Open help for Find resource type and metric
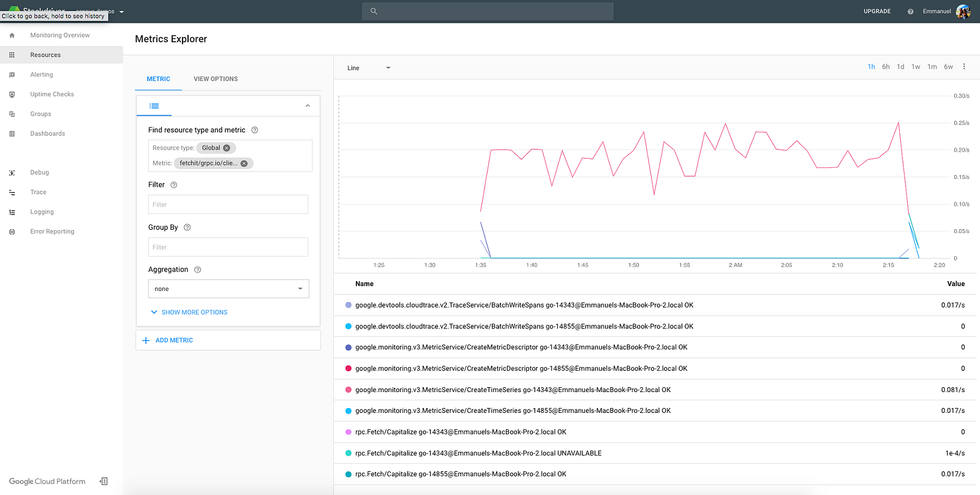980x495 pixels. [255, 130]
